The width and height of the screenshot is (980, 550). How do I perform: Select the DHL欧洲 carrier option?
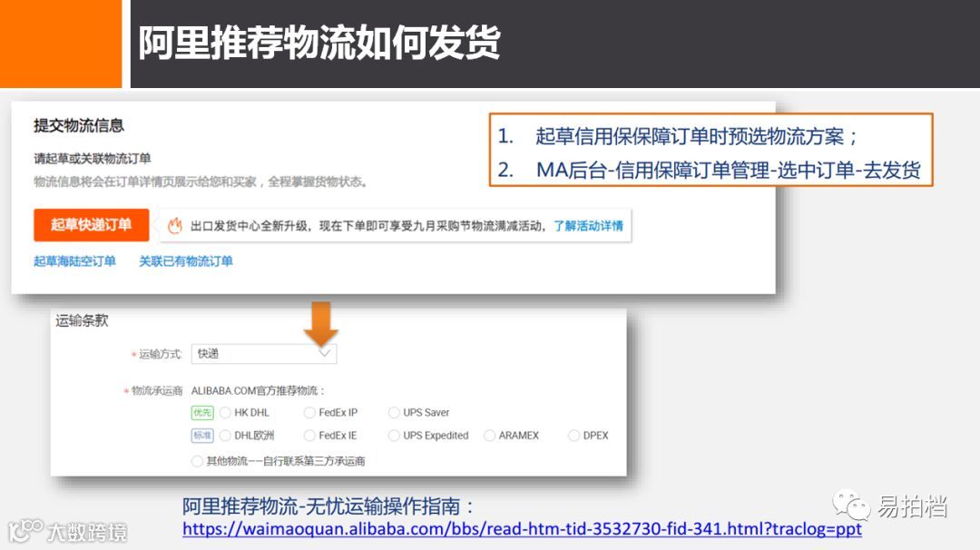point(226,436)
